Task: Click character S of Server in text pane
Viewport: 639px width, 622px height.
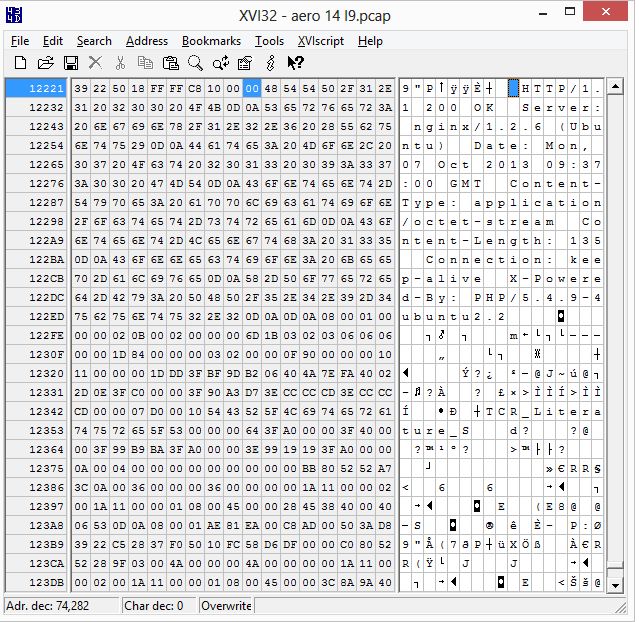Action: [x=526, y=108]
